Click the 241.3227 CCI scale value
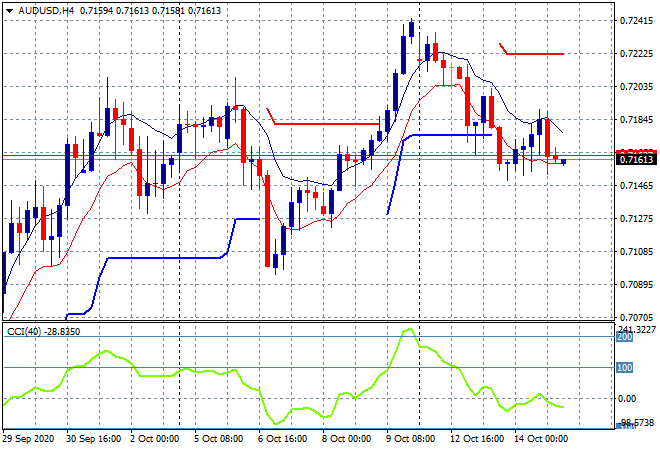This screenshot has height=450, width=660. click(637, 329)
